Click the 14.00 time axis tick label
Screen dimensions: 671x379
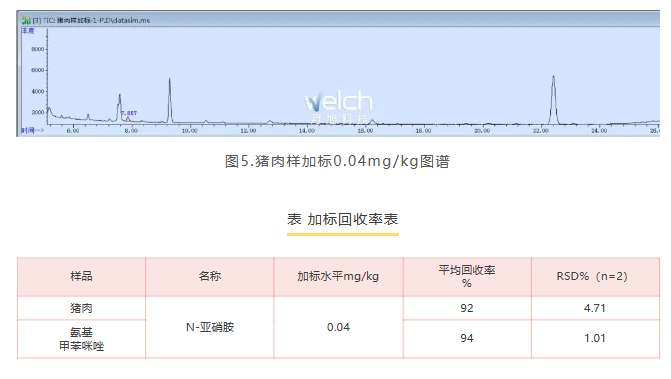[x=306, y=131]
